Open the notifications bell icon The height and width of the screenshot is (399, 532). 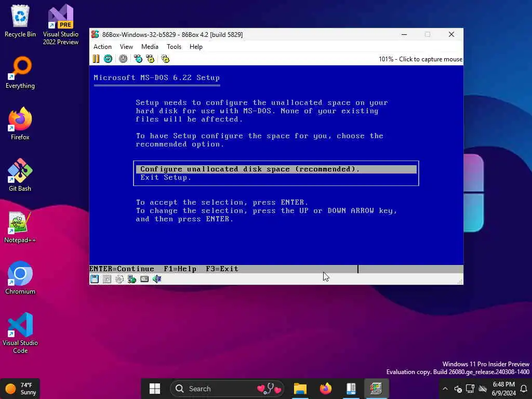pyautogui.click(x=524, y=389)
